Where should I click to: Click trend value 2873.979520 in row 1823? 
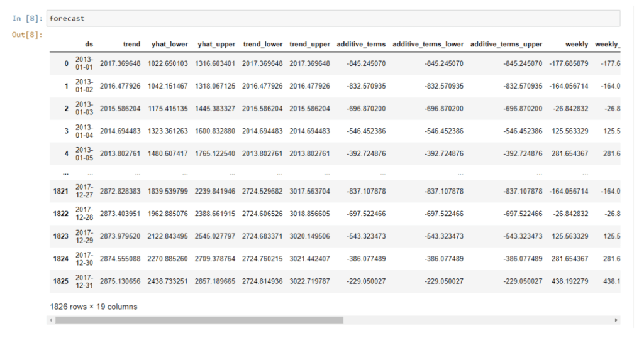click(120, 236)
